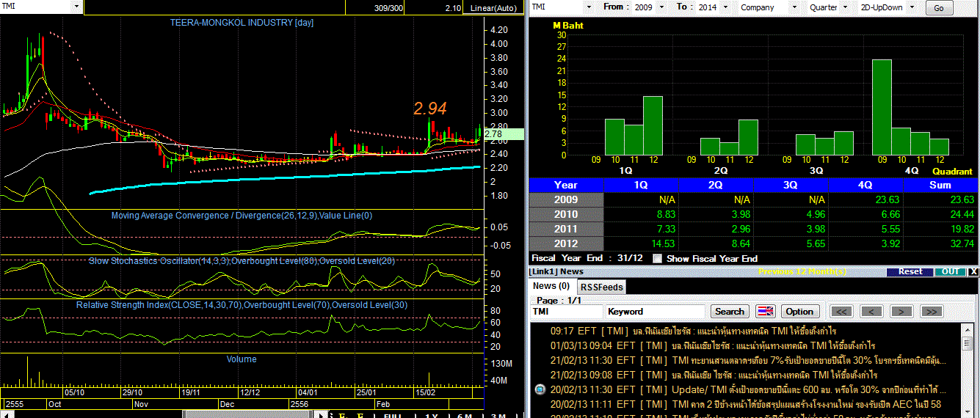The image size is (980, 418).
Task: Click the 309/300 value in chart header
Action: click(x=388, y=8)
